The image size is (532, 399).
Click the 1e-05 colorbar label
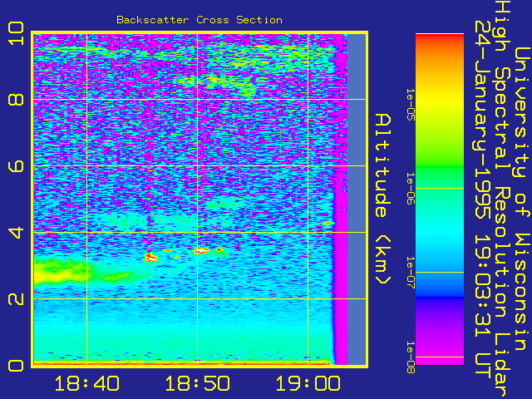pyautogui.click(x=411, y=105)
